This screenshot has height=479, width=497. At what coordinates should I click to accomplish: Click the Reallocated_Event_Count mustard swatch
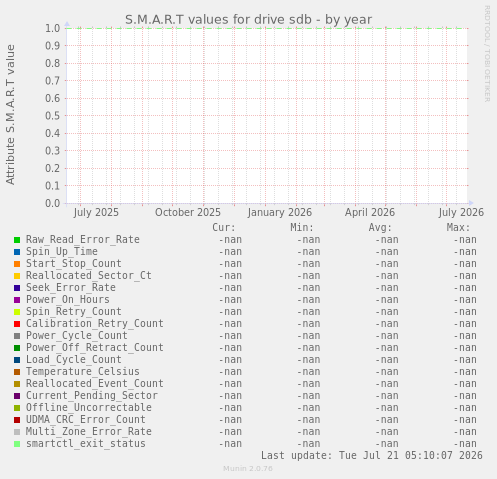coord(17,384)
